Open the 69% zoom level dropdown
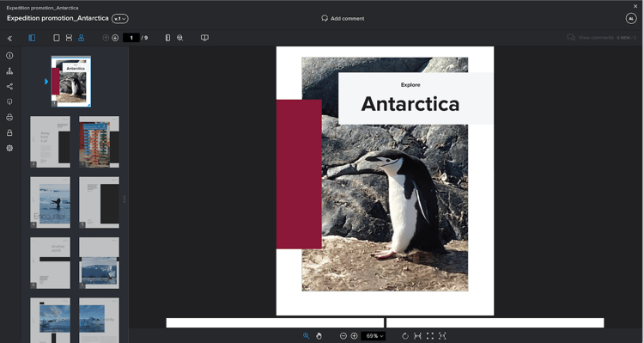 click(374, 336)
